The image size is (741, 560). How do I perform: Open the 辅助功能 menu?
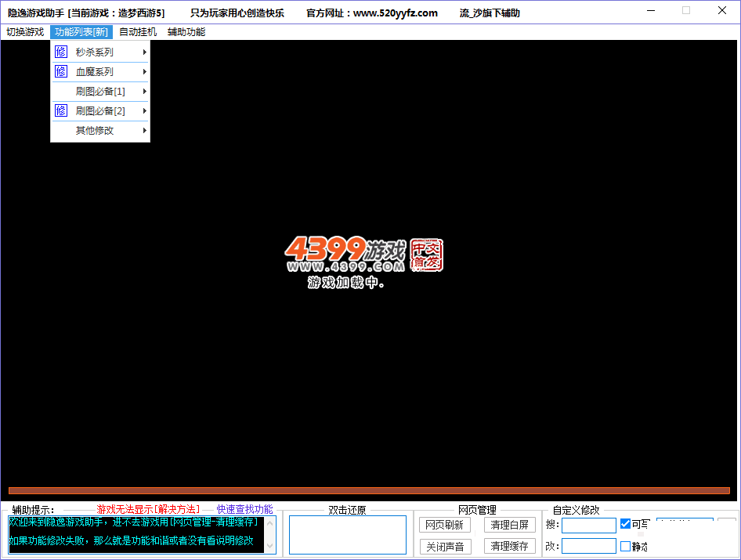pos(186,32)
